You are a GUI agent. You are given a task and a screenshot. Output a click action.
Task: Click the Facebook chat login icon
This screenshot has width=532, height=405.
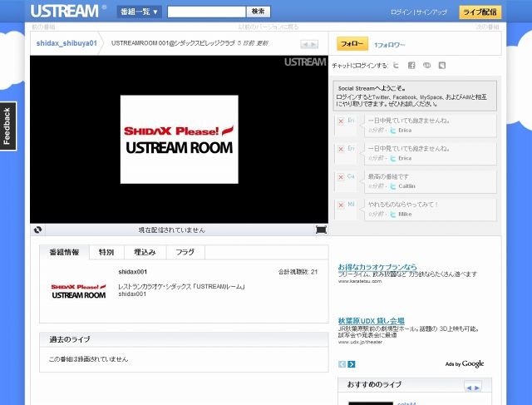pyautogui.click(x=411, y=65)
